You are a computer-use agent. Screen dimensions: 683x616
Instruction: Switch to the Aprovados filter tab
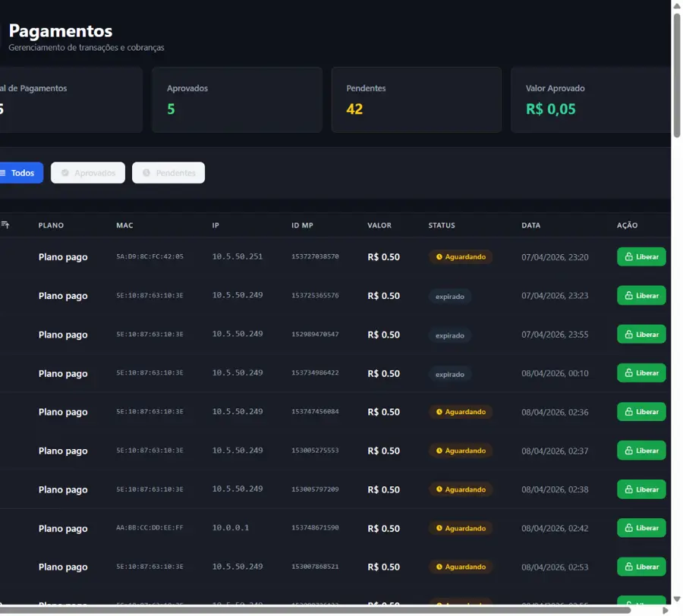click(x=88, y=173)
